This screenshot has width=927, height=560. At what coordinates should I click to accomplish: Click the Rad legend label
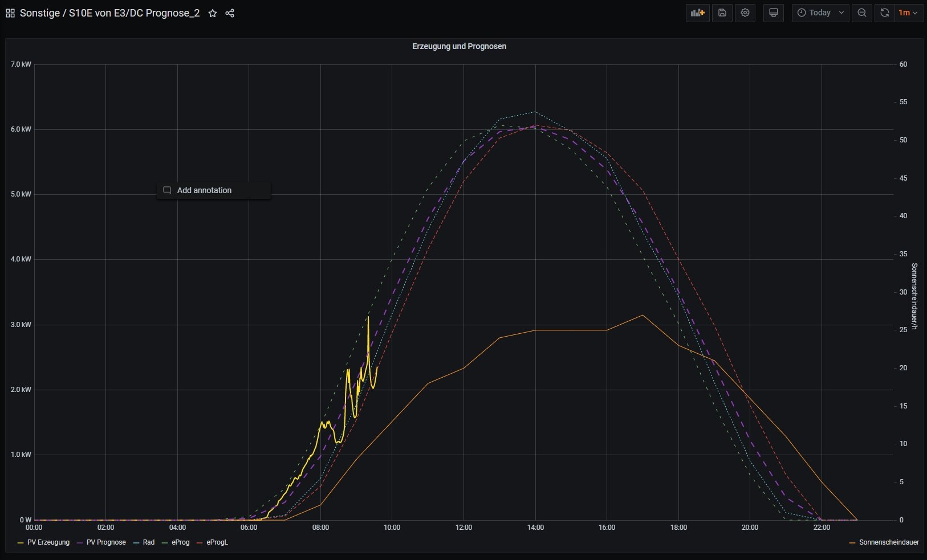(149, 542)
